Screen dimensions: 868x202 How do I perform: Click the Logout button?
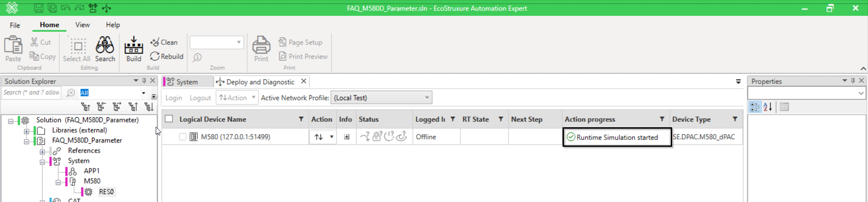[200, 98]
